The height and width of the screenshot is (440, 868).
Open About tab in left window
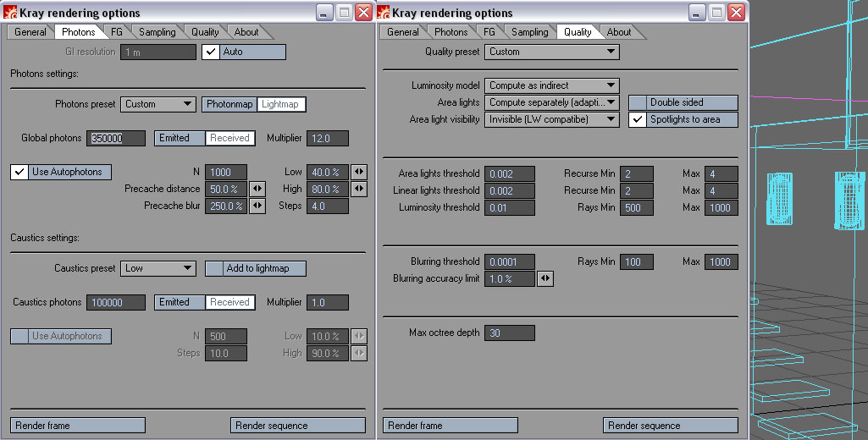246,32
